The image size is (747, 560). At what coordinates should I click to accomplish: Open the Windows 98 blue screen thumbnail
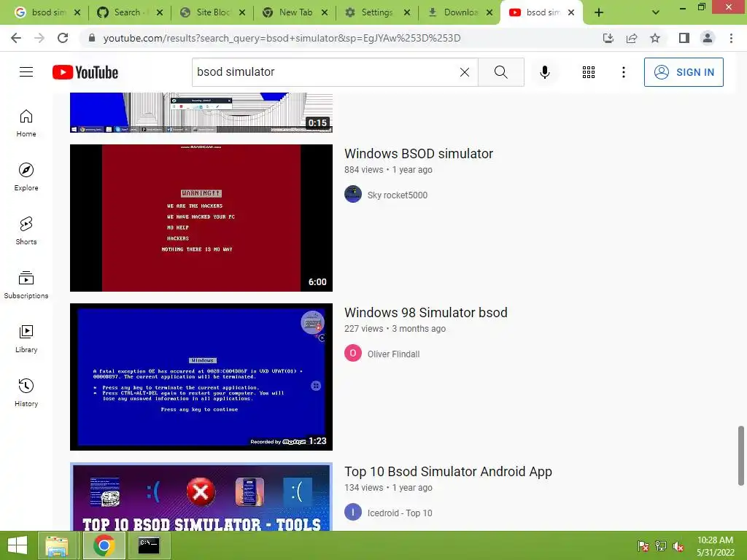[201, 377]
